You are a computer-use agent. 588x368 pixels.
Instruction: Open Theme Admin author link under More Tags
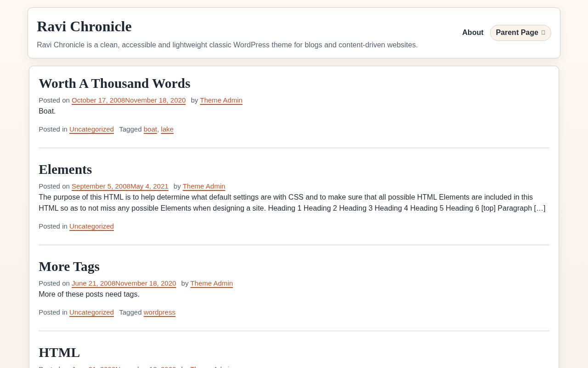pyautogui.click(x=211, y=283)
